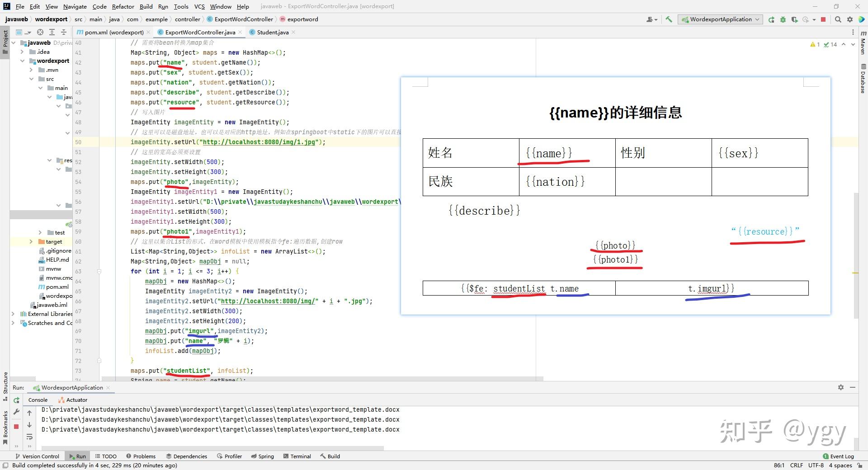Image resolution: width=868 pixels, height=470 pixels.
Task: Open the Terminal tool window
Action: click(x=297, y=456)
